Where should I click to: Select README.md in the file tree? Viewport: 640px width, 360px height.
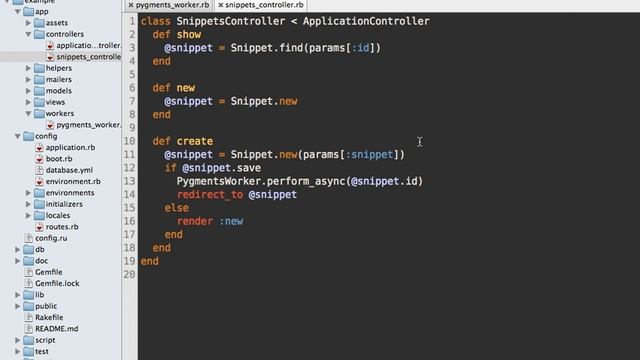57,329
